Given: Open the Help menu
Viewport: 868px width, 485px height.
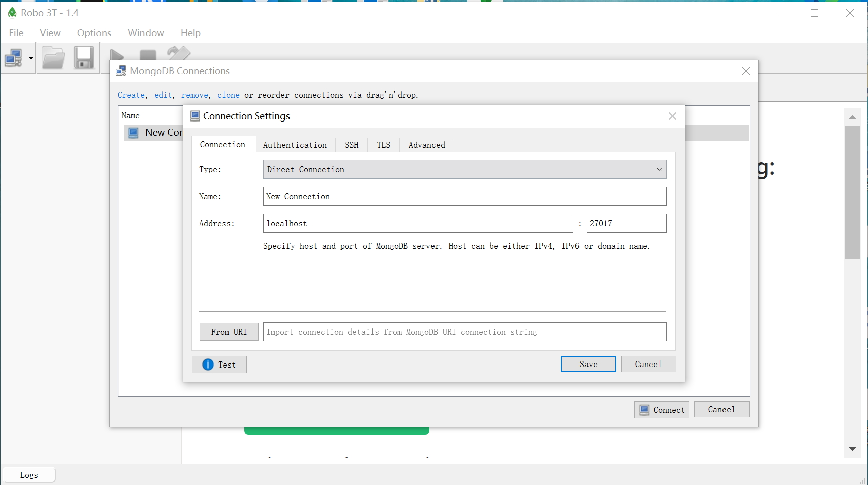Looking at the screenshot, I should point(191,33).
